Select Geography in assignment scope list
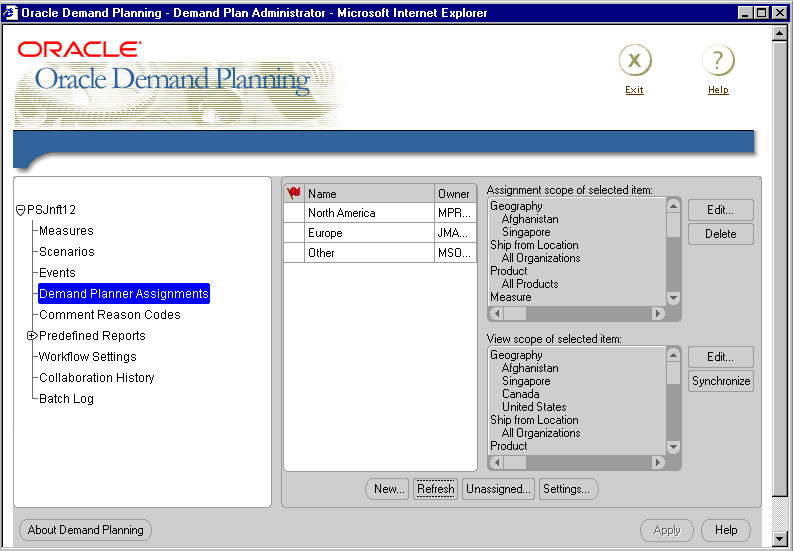The image size is (793, 551). tap(516, 206)
